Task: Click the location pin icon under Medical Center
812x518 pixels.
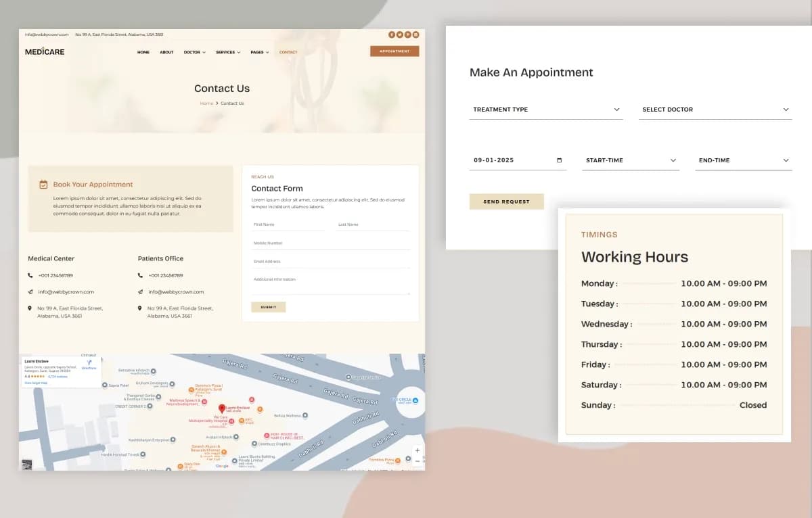Action: point(30,308)
